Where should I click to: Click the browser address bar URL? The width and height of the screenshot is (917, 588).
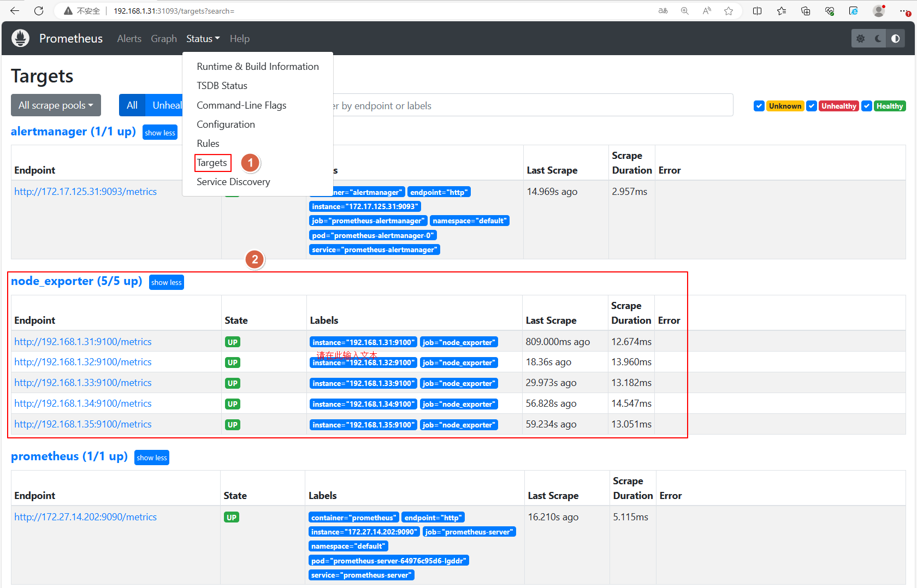click(174, 11)
